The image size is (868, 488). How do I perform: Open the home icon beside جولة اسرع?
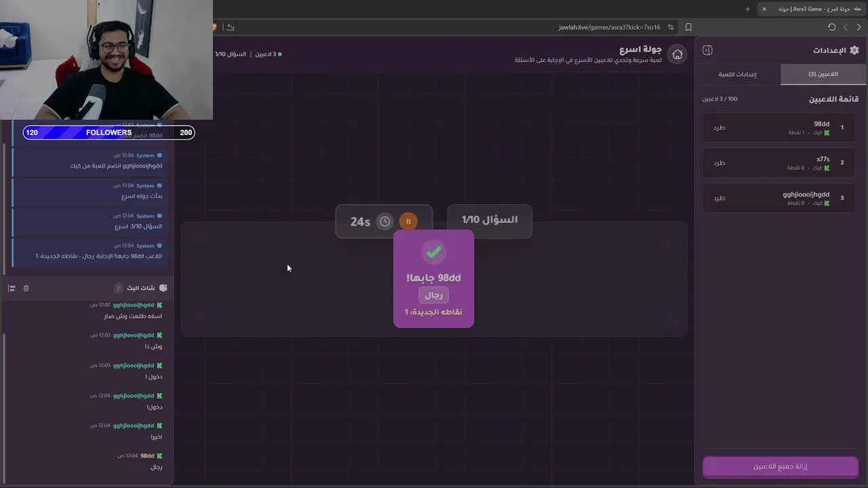[677, 54]
